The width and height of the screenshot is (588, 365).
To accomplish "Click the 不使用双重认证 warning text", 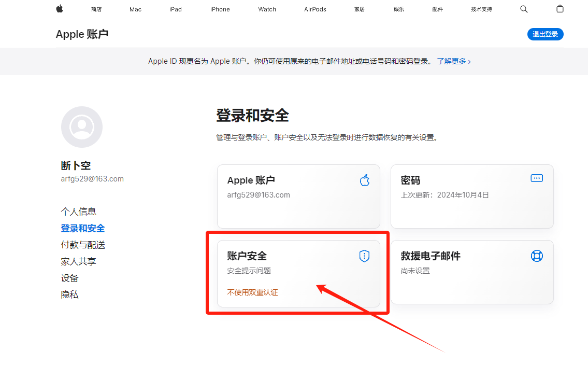I will click(253, 292).
